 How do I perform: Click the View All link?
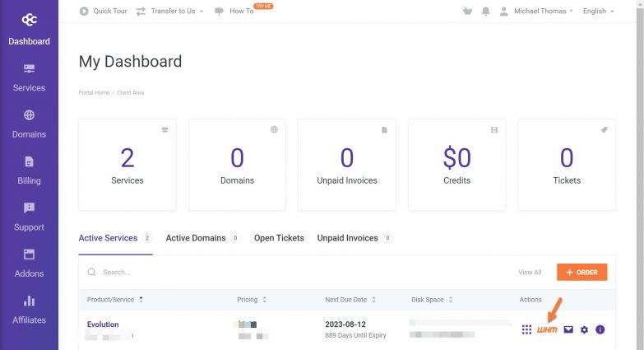click(530, 273)
